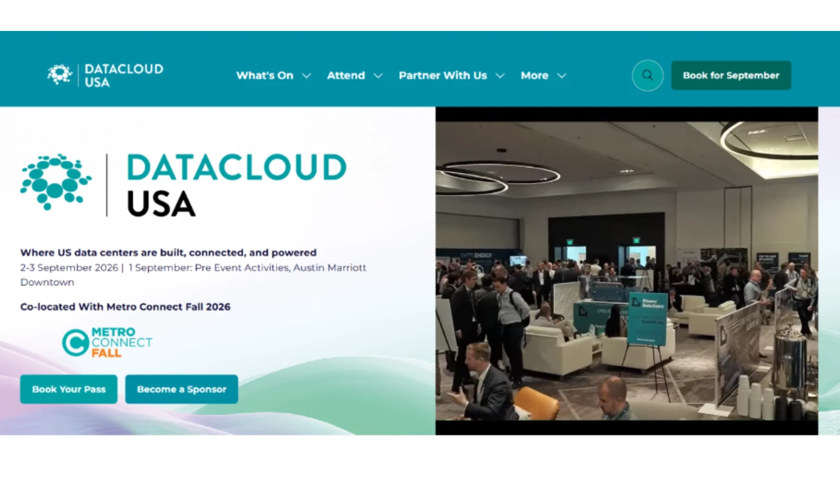Expand the Partner With Us chevron

500,76
